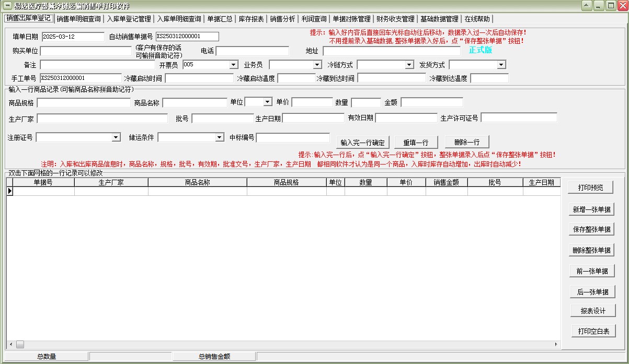Viewport: 629px width, 364px height.
Task: Go to the 基础数据管理 tab
Action: coord(440,18)
